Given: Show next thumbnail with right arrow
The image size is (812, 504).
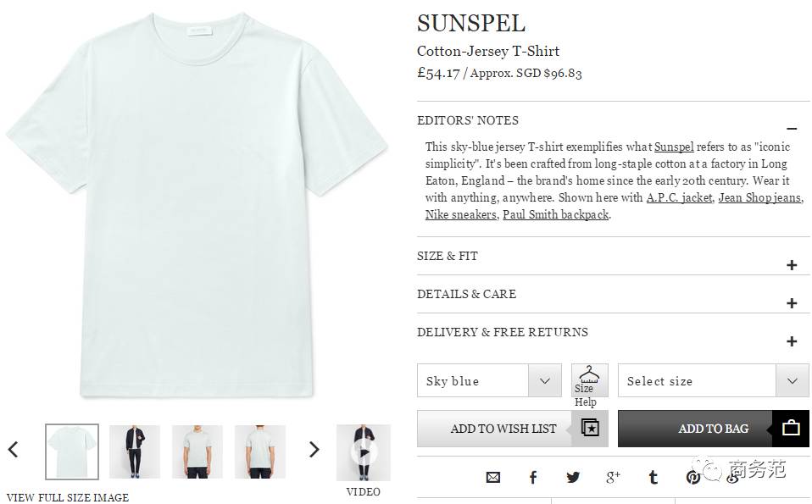Looking at the screenshot, I should 314,450.
